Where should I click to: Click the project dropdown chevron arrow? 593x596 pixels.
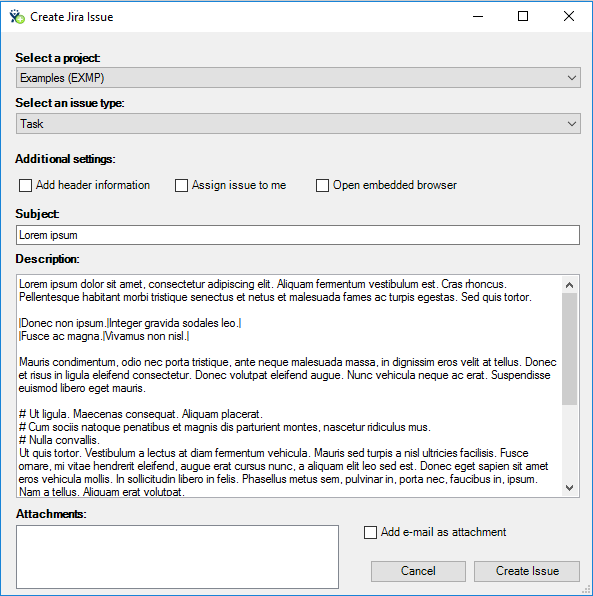coord(571,78)
